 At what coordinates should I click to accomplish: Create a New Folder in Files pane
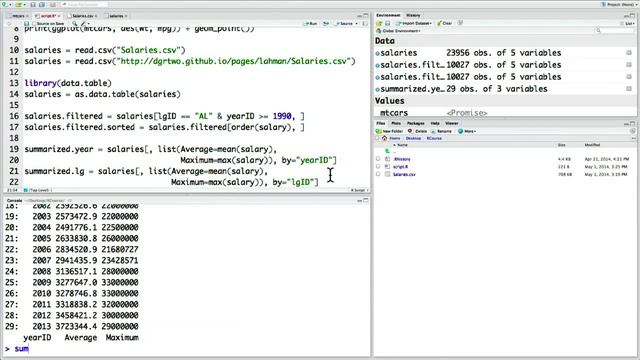389,131
